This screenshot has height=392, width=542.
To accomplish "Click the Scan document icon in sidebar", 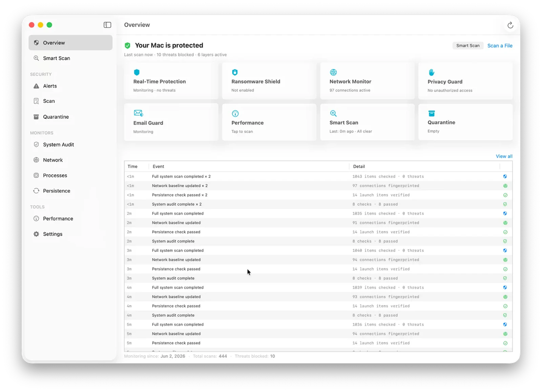I will click(x=36, y=101).
